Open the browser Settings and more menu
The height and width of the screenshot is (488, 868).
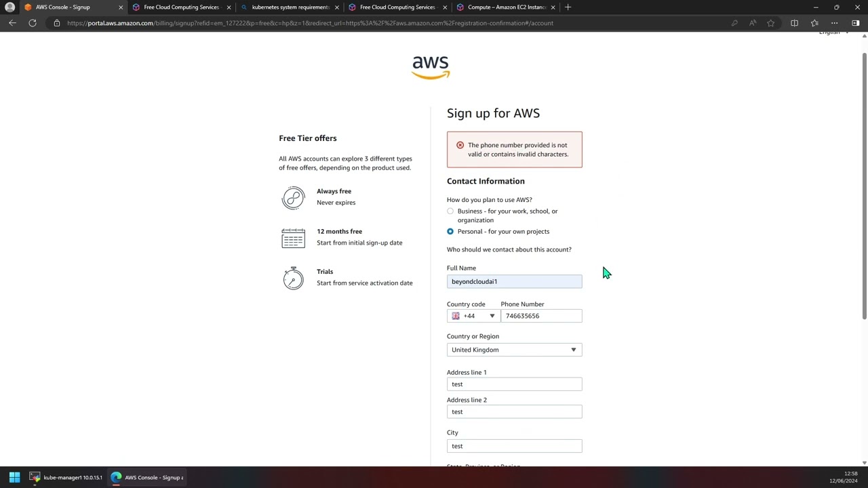pos(835,23)
